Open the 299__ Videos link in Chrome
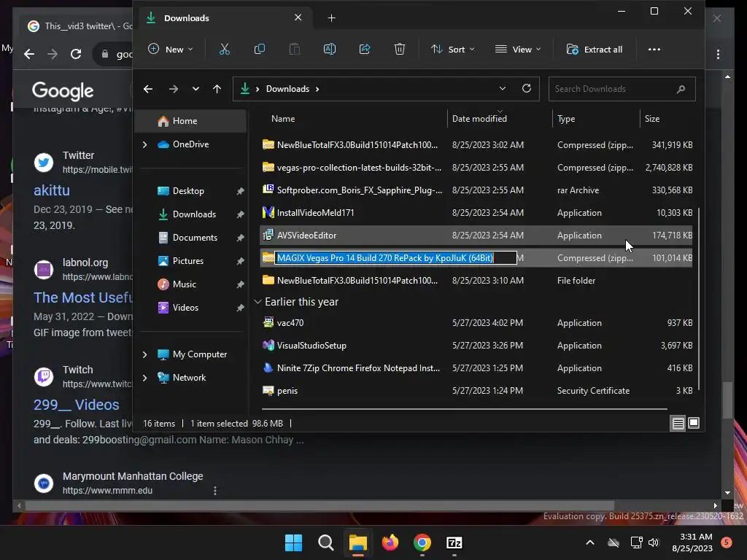 [76, 405]
